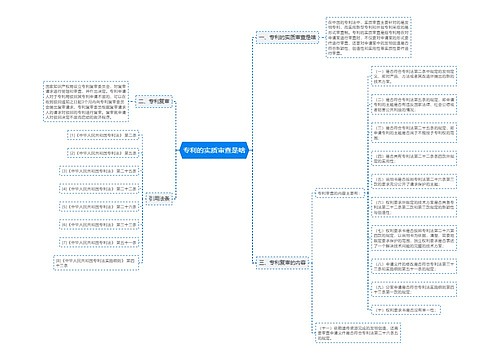The width and height of the screenshot is (500, 360).
Task: Pick citation [2] 专利法 第五条
Action: [x=103, y=153]
